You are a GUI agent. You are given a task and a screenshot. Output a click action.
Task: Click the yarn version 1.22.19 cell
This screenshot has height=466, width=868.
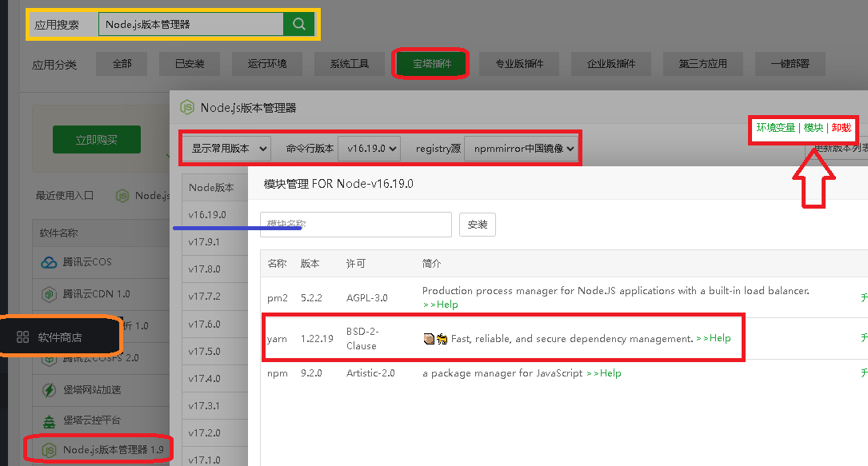(x=317, y=338)
